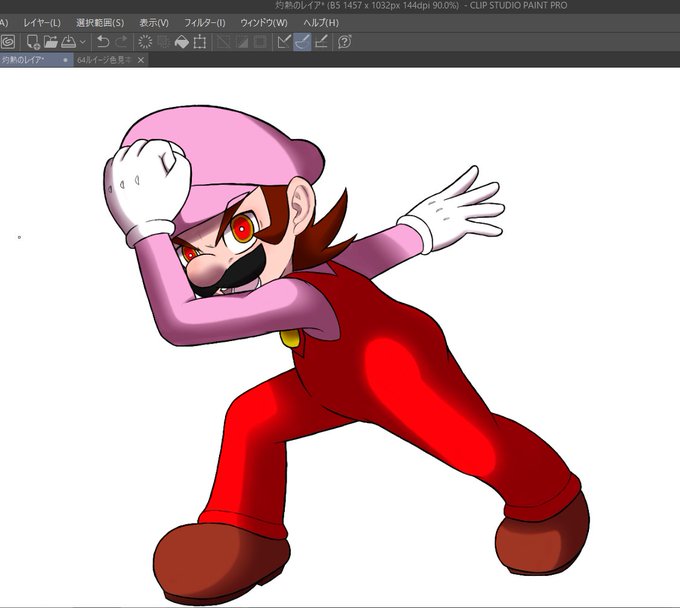Click the grayed Redo arrow

pos(121,42)
